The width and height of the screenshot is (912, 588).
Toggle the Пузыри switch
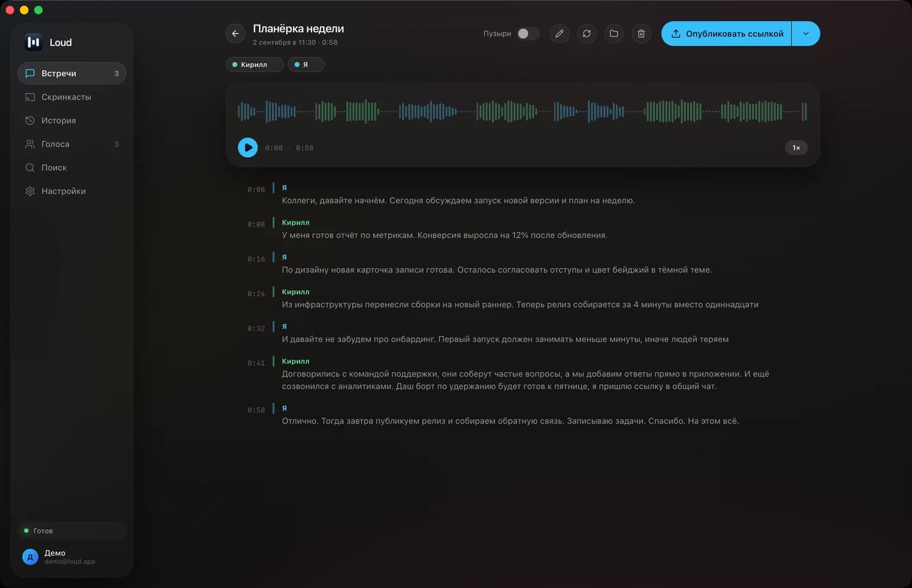coord(527,34)
